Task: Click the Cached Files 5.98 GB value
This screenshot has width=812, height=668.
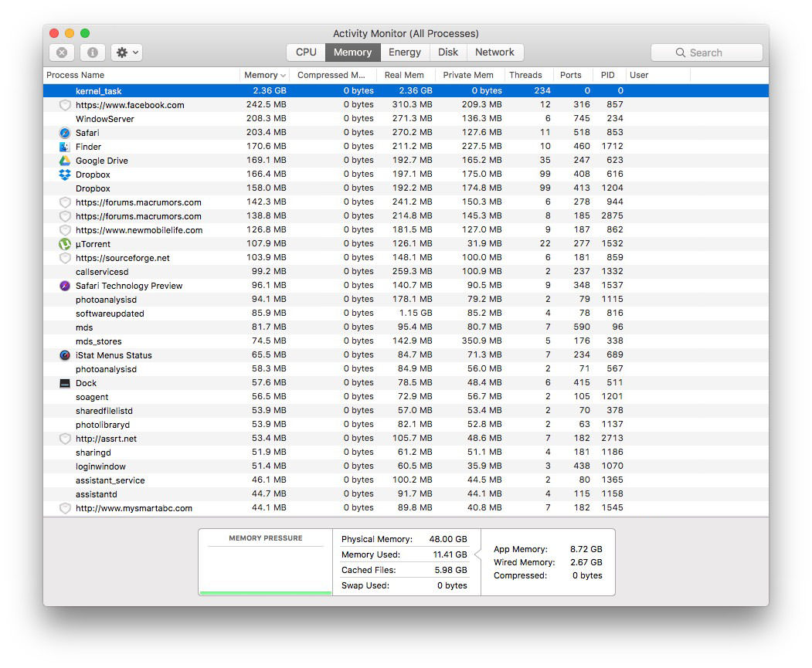Action: 451,570
